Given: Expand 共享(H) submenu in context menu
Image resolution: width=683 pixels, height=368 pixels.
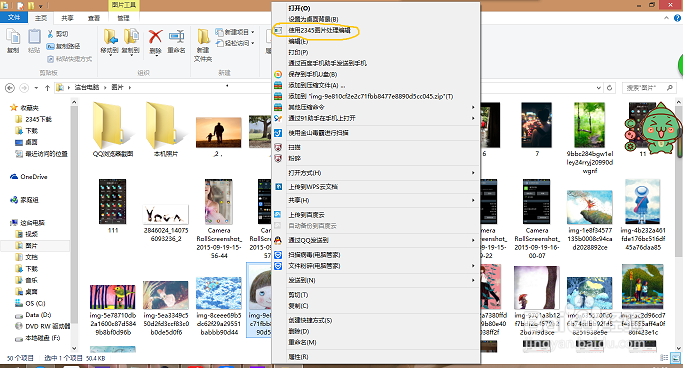Looking at the screenshot, I should (375, 200).
